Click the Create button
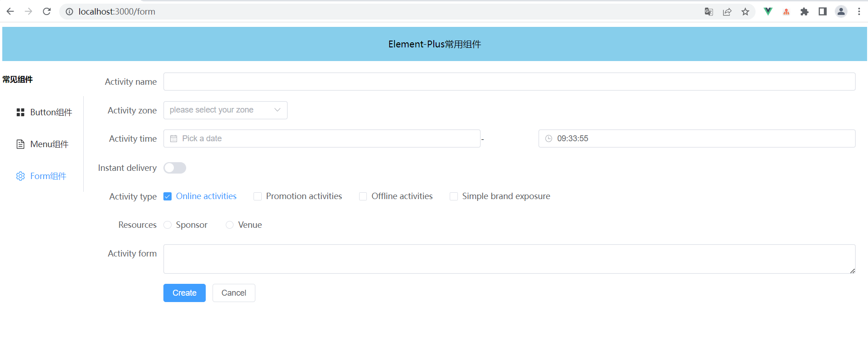The width and height of the screenshot is (868, 359). click(184, 293)
